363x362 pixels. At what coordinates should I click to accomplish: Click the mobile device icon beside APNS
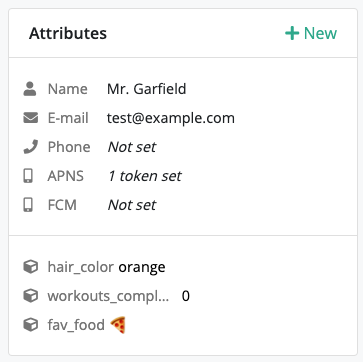(x=28, y=176)
